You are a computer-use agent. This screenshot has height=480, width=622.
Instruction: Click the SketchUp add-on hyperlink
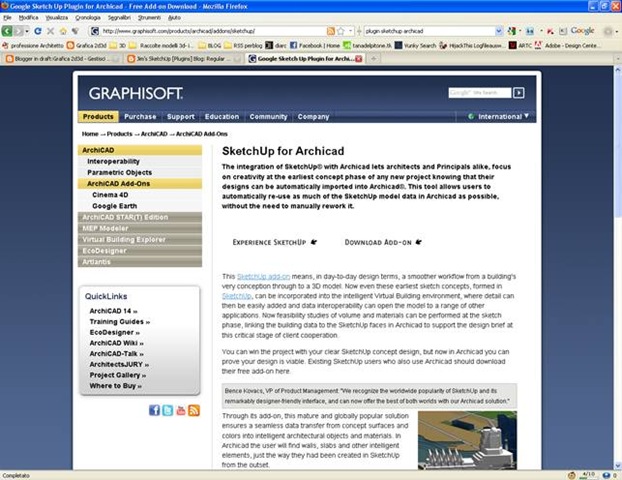pos(263,276)
